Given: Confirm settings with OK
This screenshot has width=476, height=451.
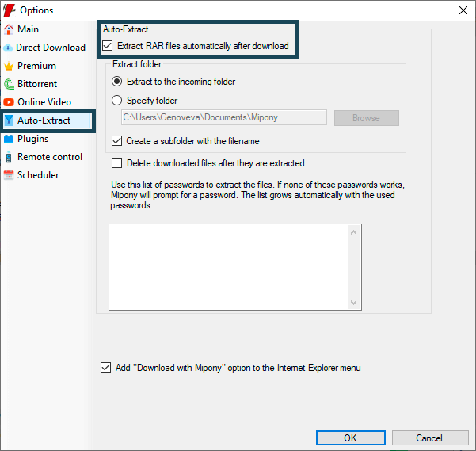Looking at the screenshot, I should click(x=351, y=438).
